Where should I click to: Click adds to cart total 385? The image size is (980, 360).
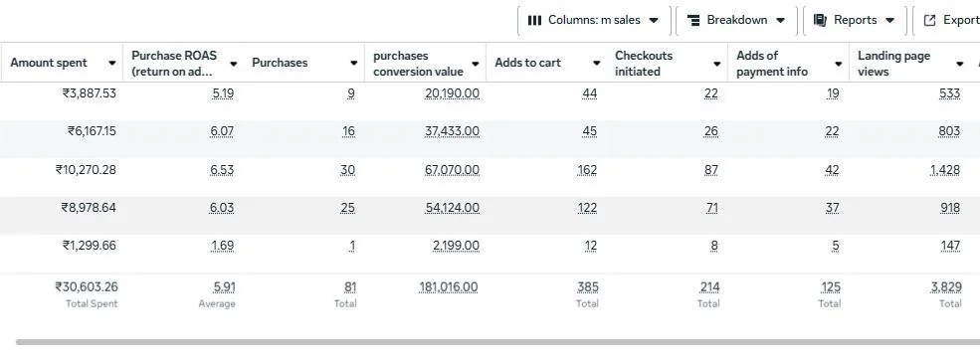[587, 286]
